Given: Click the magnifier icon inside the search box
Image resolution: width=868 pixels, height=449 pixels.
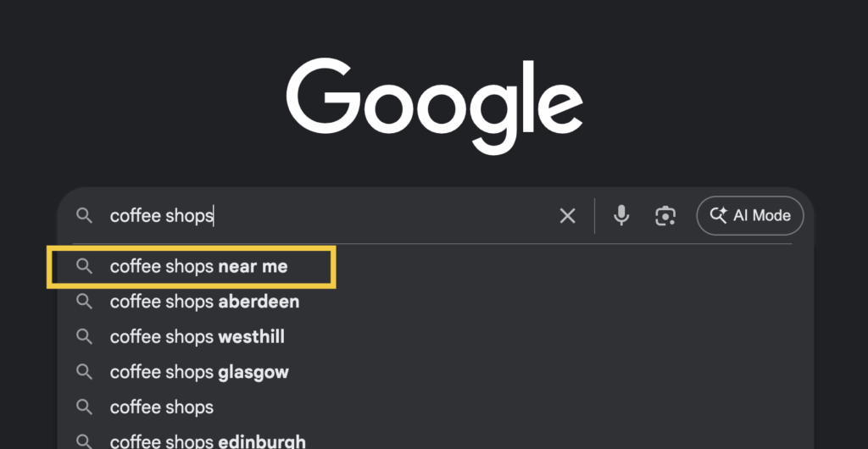Looking at the screenshot, I should (84, 216).
